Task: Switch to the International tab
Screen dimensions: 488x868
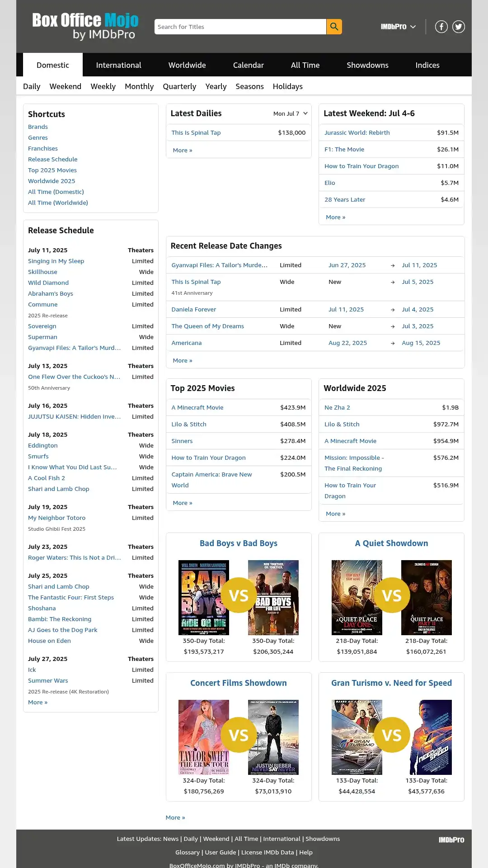Action: pos(119,65)
